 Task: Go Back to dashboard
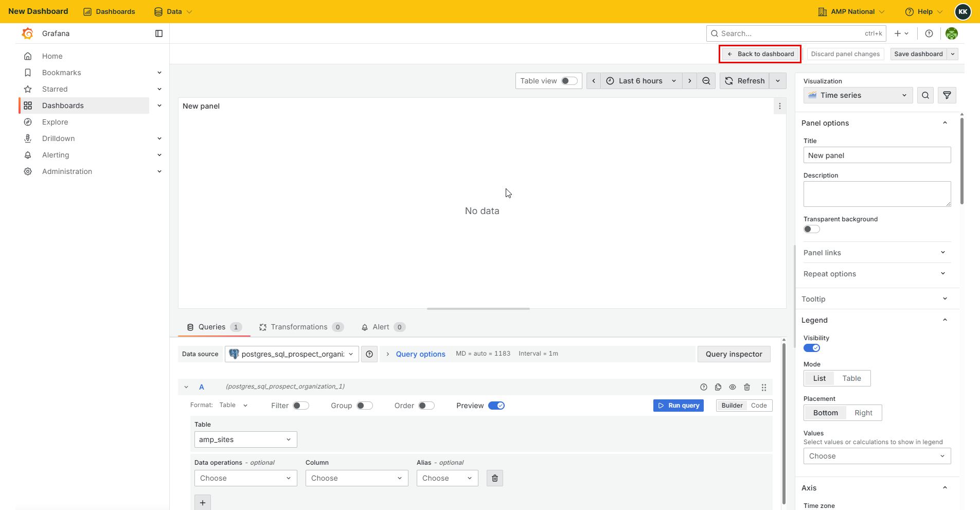761,54
